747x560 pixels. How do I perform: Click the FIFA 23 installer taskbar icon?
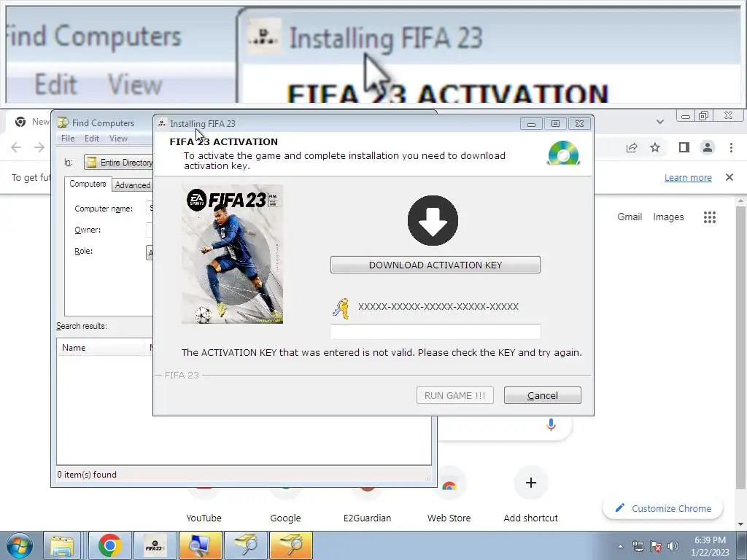155,545
